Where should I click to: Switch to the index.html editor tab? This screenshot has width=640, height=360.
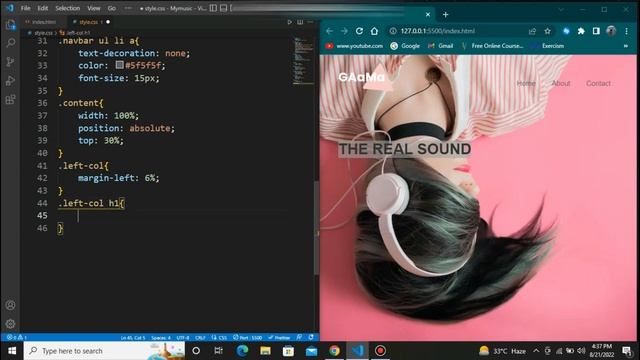(44, 22)
